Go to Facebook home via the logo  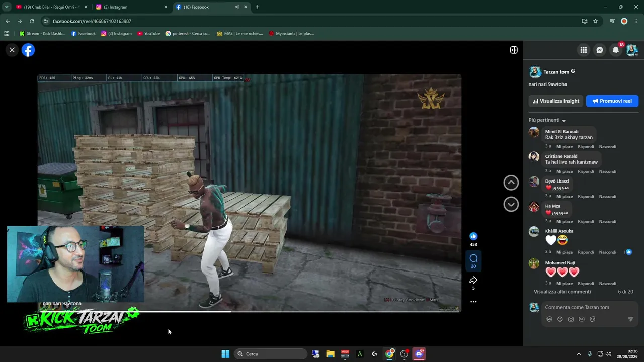click(x=28, y=50)
